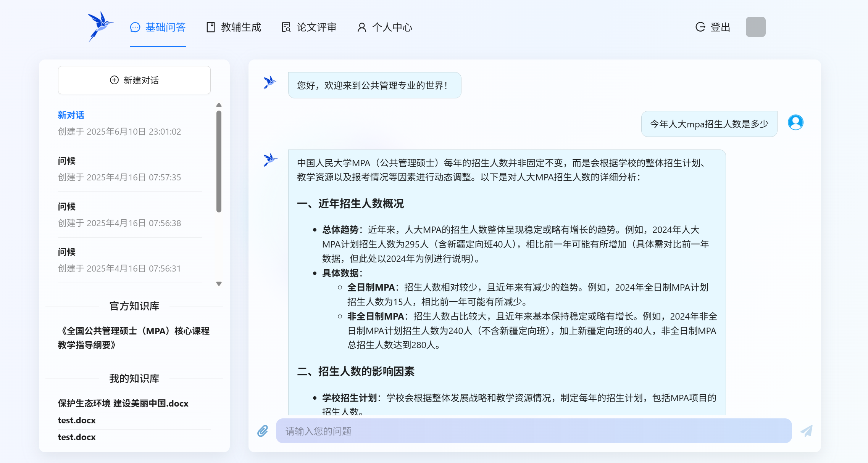Click the gray profile picture in header
868x463 pixels.
pyautogui.click(x=755, y=27)
